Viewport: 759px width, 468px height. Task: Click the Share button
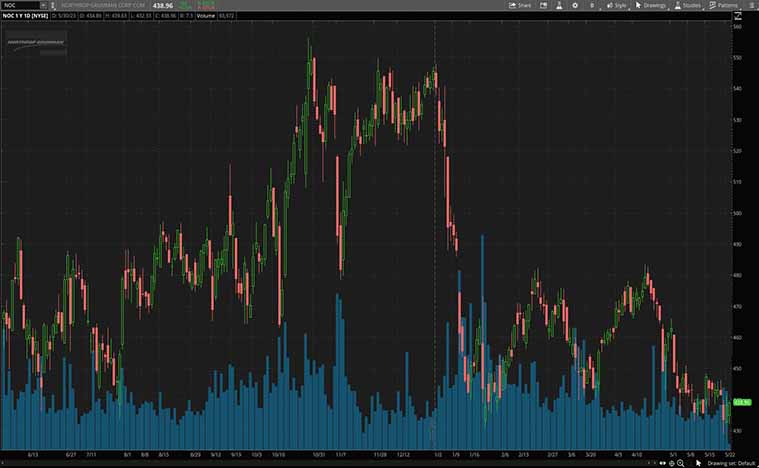tap(520, 5)
